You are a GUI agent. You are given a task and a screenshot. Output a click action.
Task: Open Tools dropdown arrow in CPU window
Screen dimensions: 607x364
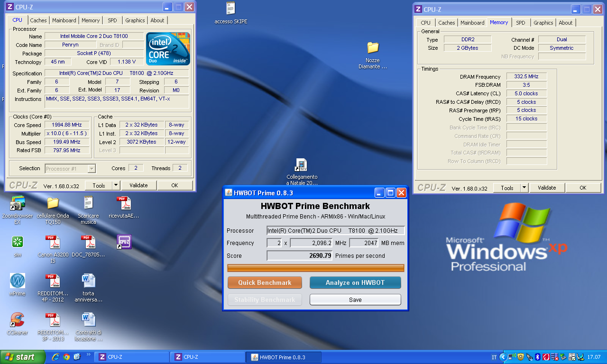click(116, 185)
